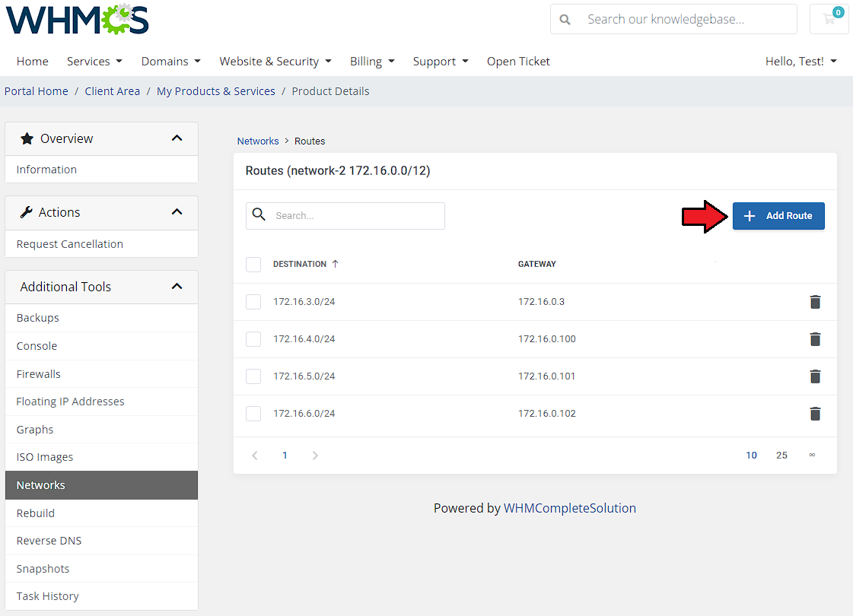Show unlimited entries per page
Image resolution: width=853 pixels, height=616 pixels.
[812, 455]
